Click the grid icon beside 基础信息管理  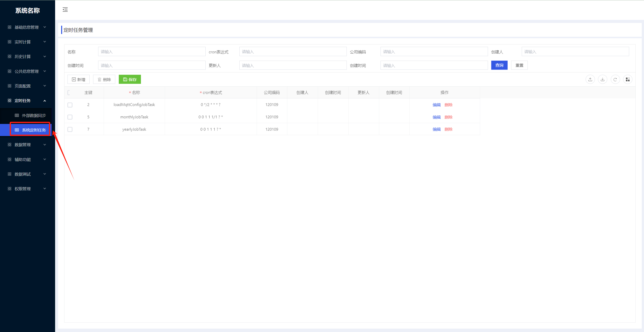(10, 27)
